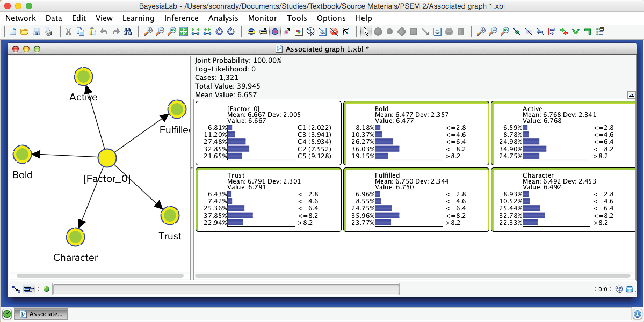Open the Learning menu

(138, 18)
